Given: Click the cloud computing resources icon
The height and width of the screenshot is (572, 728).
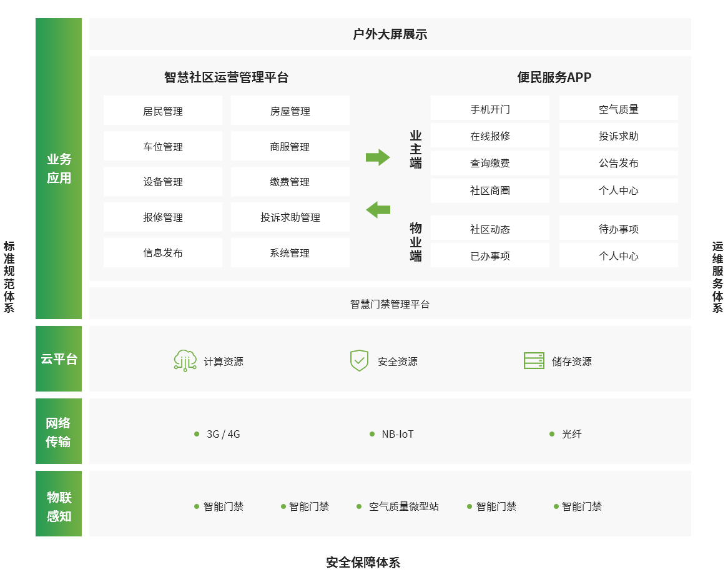Looking at the screenshot, I should point(185,360).
